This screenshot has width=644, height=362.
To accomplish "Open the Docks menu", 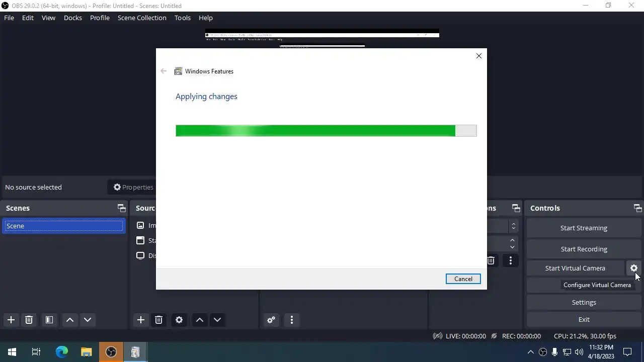I will (72, 18).
